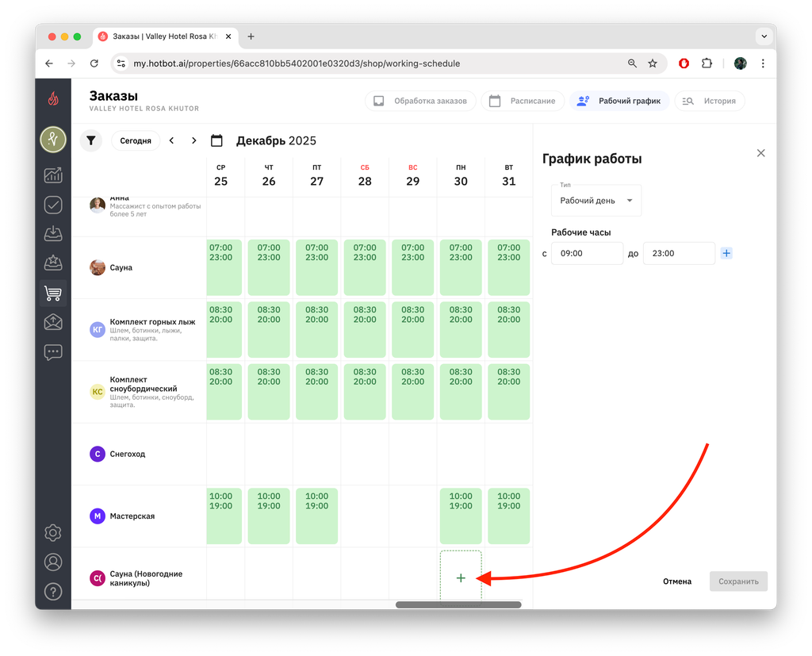The image size is (812, 656).
Task: View site information icon in address bar
Action: [121, 63]
